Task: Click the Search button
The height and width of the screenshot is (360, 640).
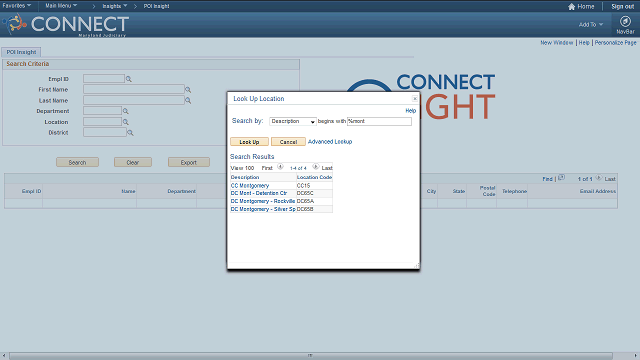Action: (x=77, y=162)
